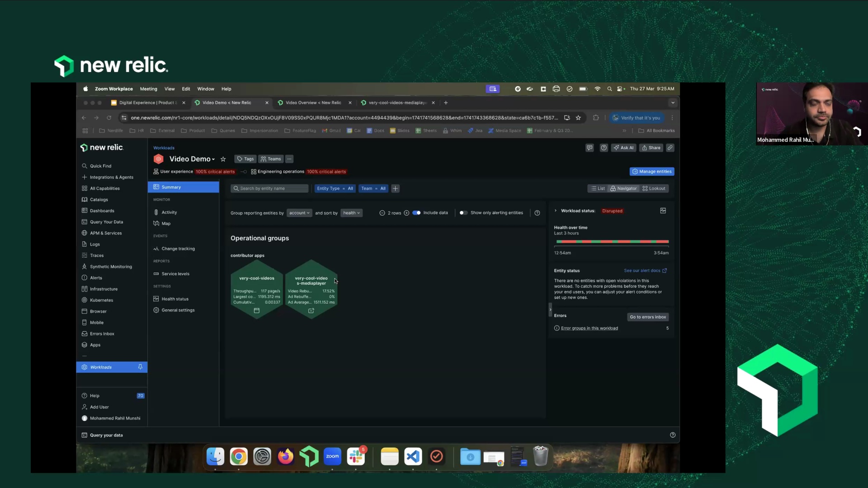The height and width of the screenshot is (488, 868).
Task: Open Meeting menu in menu bar
Action: click(x=148, y=89)
